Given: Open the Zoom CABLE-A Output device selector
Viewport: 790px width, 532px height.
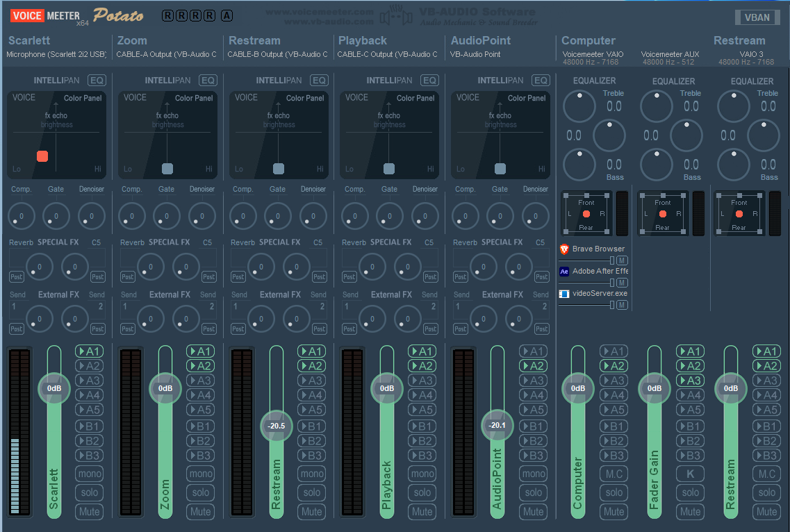Looking at the screenshot, I should click(166, 54).
